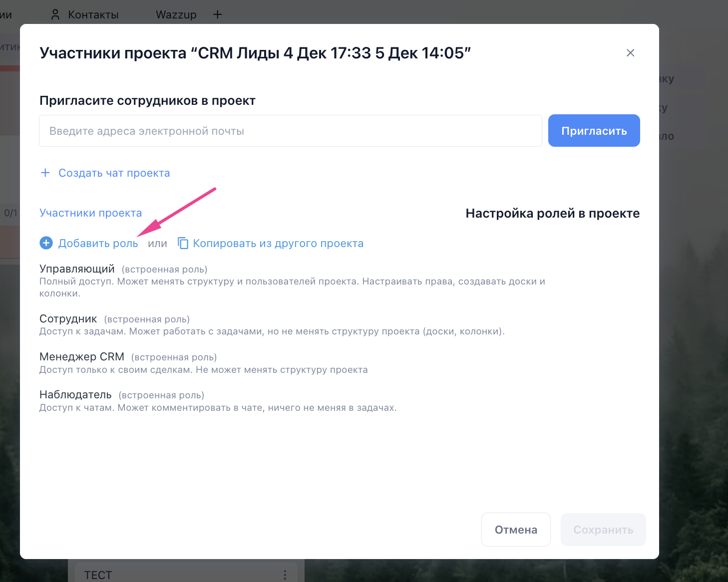Click the blue plus icon for adding a role

coord(46,243)
